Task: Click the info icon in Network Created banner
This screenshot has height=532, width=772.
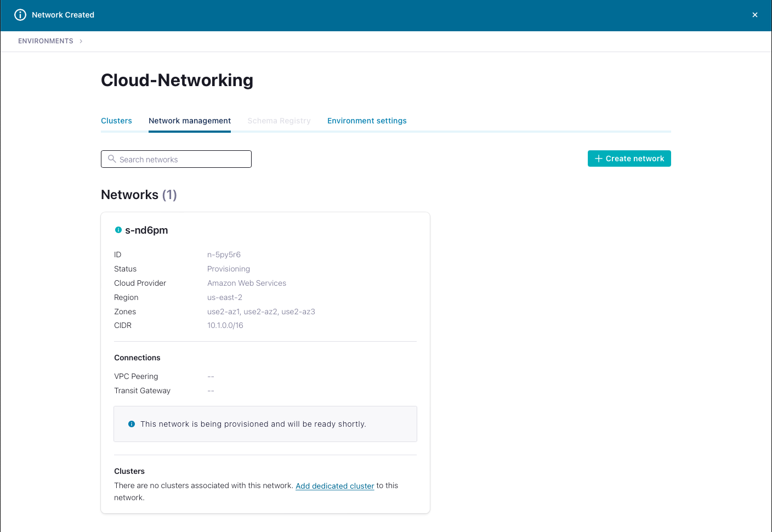Action: pos(20,15)
